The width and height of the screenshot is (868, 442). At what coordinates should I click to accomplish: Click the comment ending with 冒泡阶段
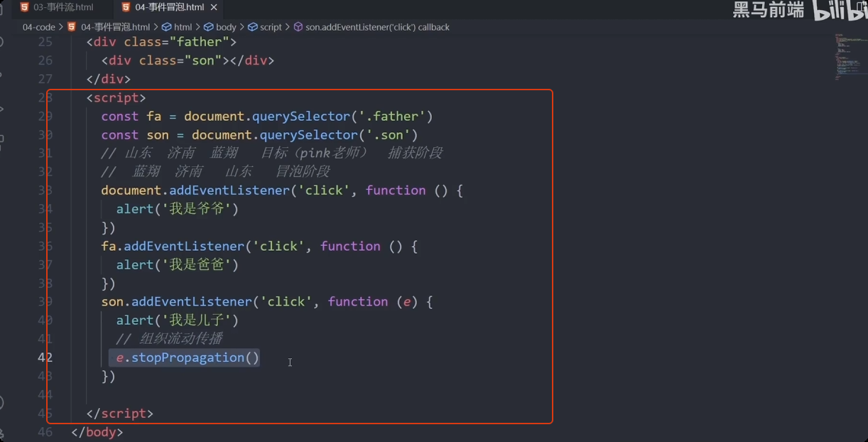point(215,172)
